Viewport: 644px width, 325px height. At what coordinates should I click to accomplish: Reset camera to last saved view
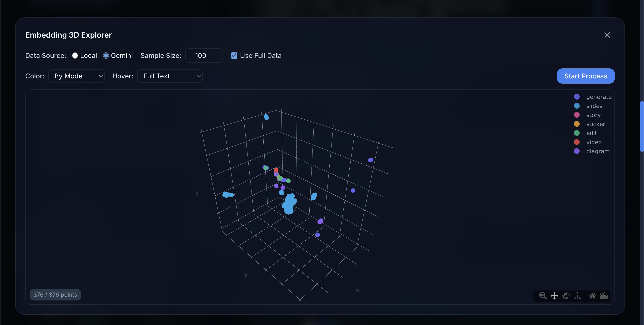604,296
